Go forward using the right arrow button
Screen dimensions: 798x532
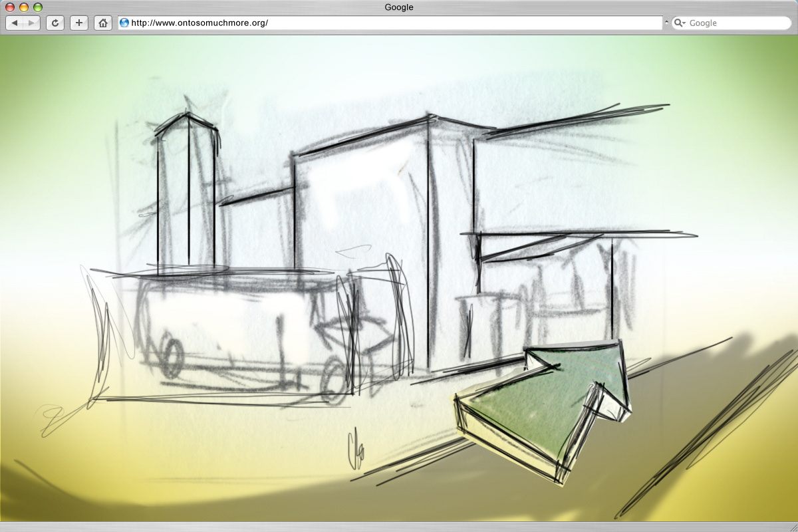[31, 23]
